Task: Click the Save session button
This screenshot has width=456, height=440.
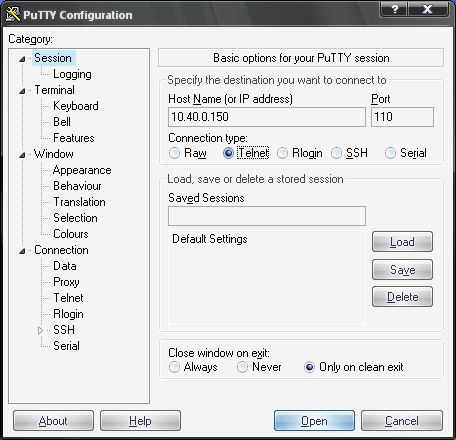Action: [x=402, y=270]
